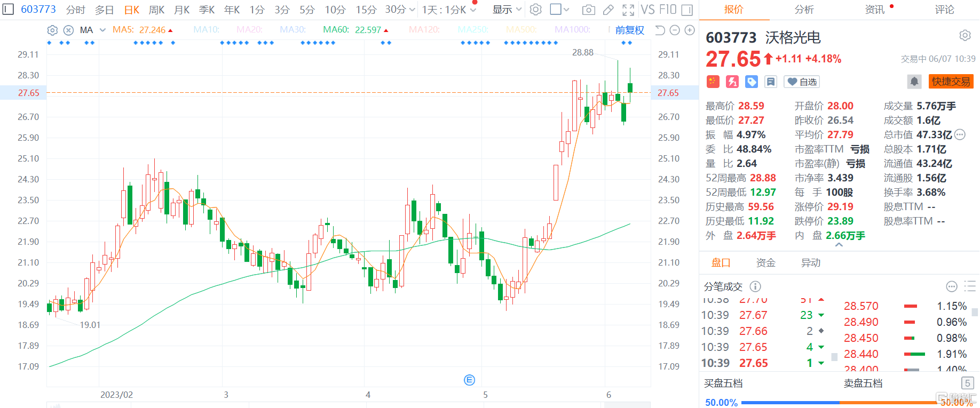Select the 5分 interval
Viewport: 980px width, 408px height.
click(x=307, y=10)
